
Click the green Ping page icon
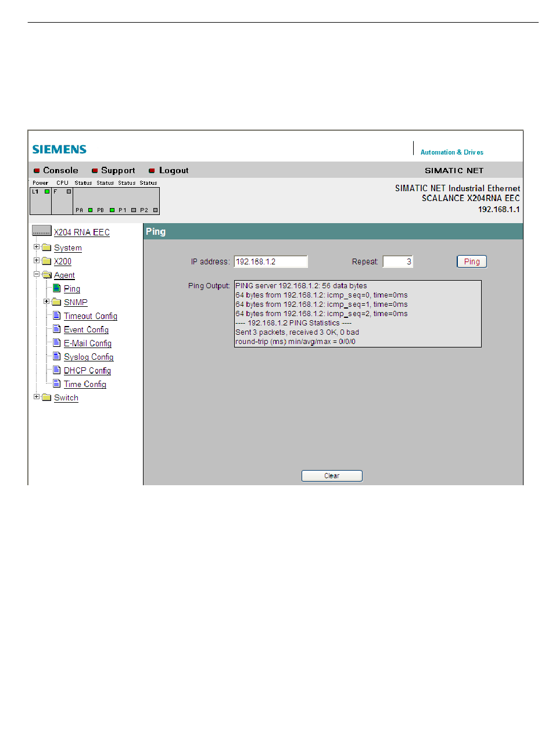[x=57, y=288]
